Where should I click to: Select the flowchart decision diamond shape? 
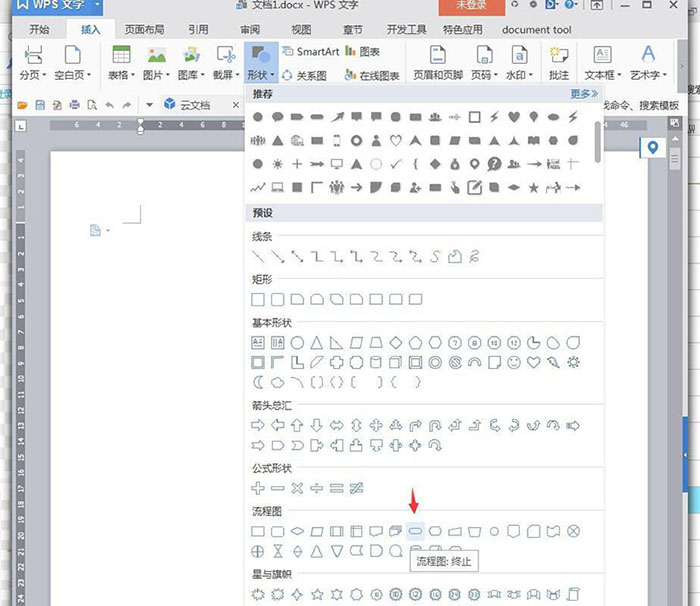tap(297, 531)
